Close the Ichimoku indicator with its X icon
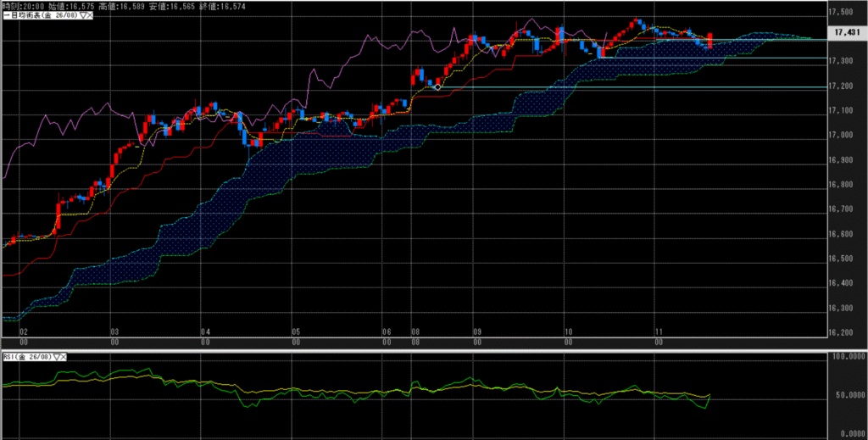This screenshot has height=440, width=868. tap(88, 16)
